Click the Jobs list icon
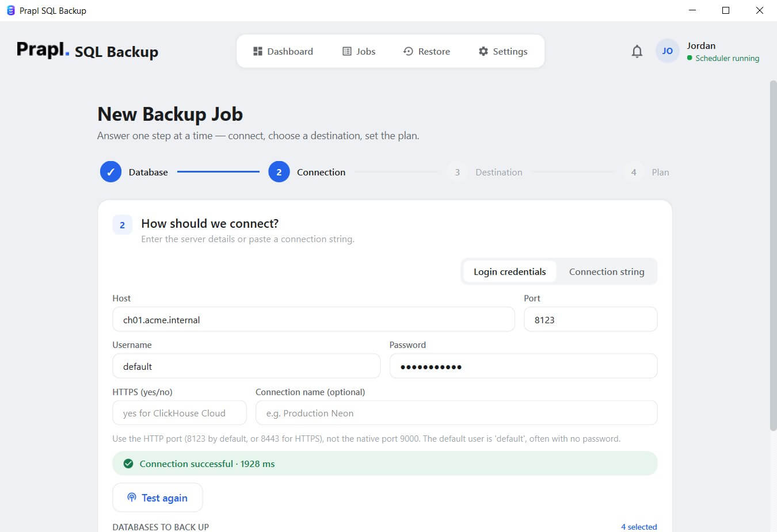Viewport: 777px width, 532px height. pyautogui.click(x=347, y=51)
